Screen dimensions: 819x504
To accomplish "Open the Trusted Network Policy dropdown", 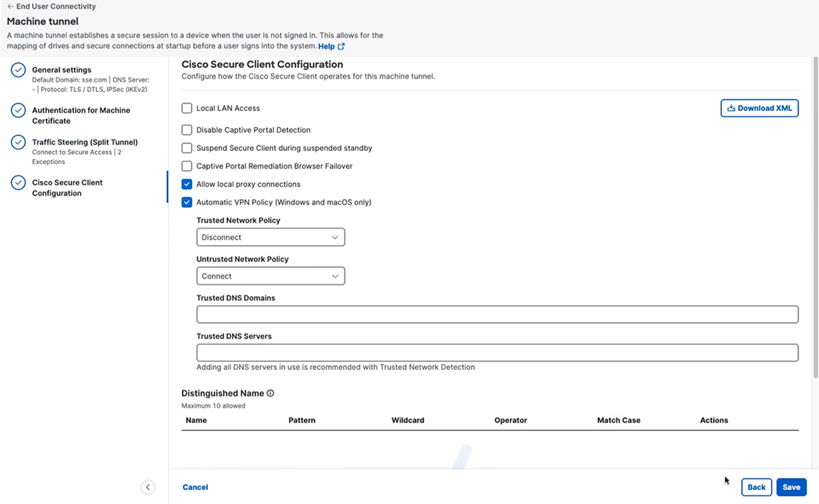I will tap(271, 237).
